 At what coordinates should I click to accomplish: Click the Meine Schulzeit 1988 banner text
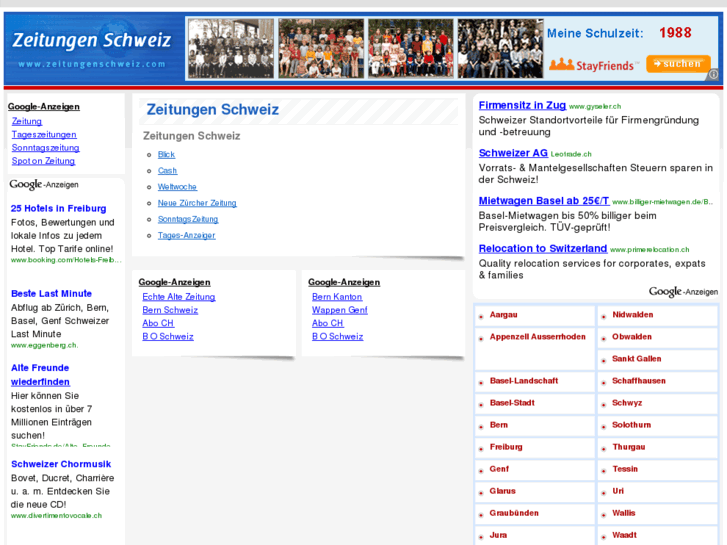(x=619, y=33)
